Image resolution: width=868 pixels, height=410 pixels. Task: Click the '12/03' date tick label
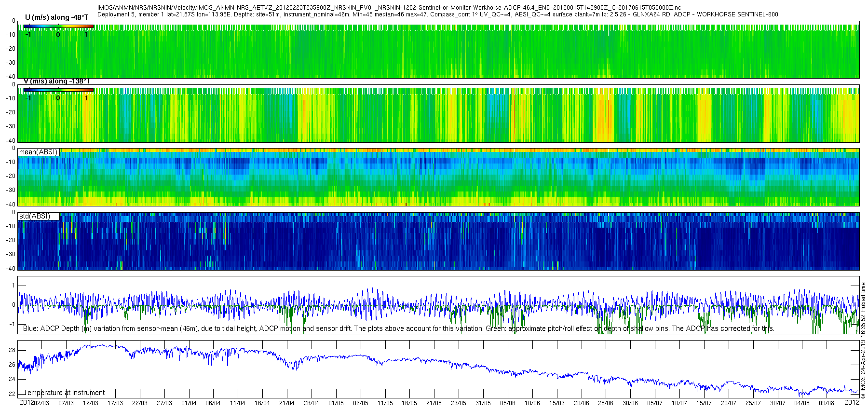91,403
